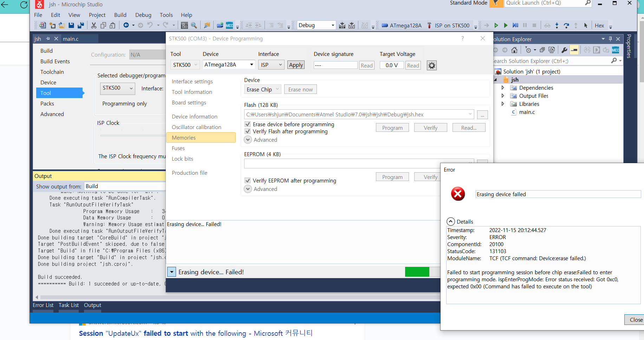The image size is (644, 340).
Task: Expand the Output Files tree node
Action: [503, 96]
